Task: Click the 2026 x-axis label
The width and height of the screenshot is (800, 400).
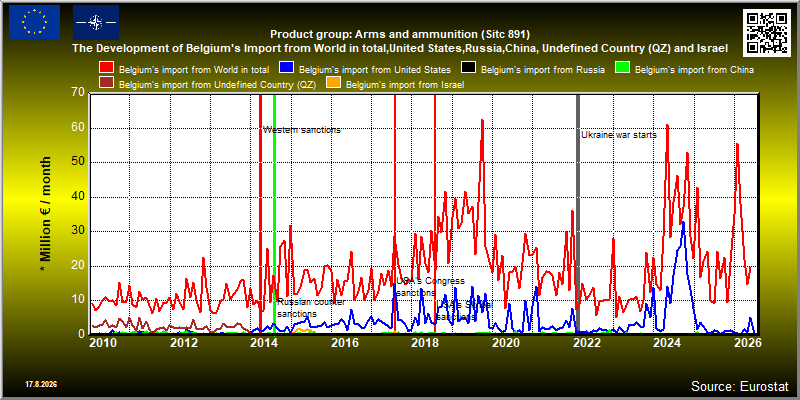Action: coord(748,343)
